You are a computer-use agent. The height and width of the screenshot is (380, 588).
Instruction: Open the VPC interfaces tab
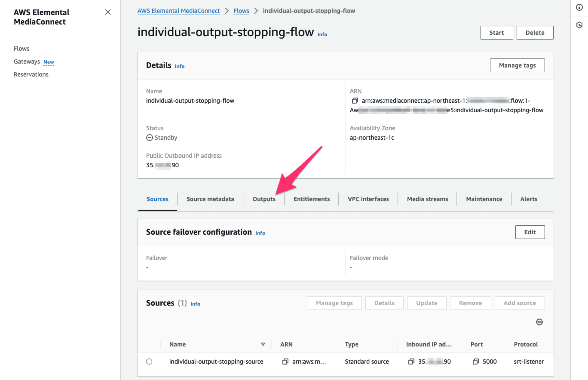coord(368,199)
